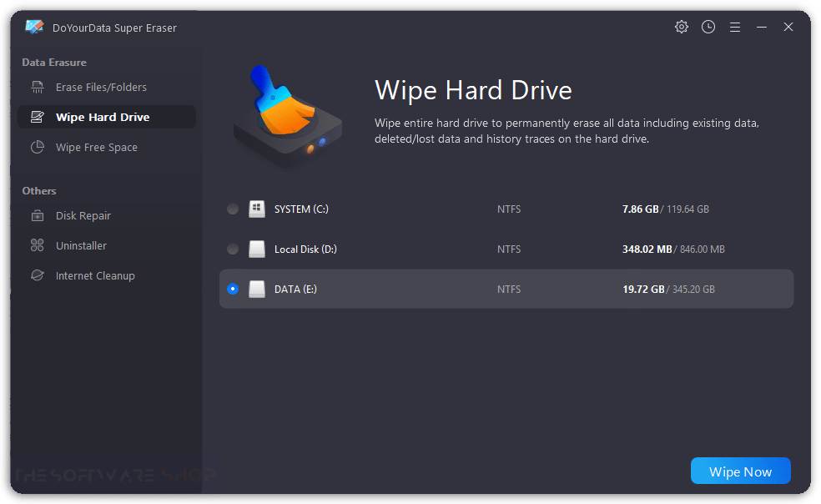Click the Internet Cleanup planet icon

pos(38,275)
